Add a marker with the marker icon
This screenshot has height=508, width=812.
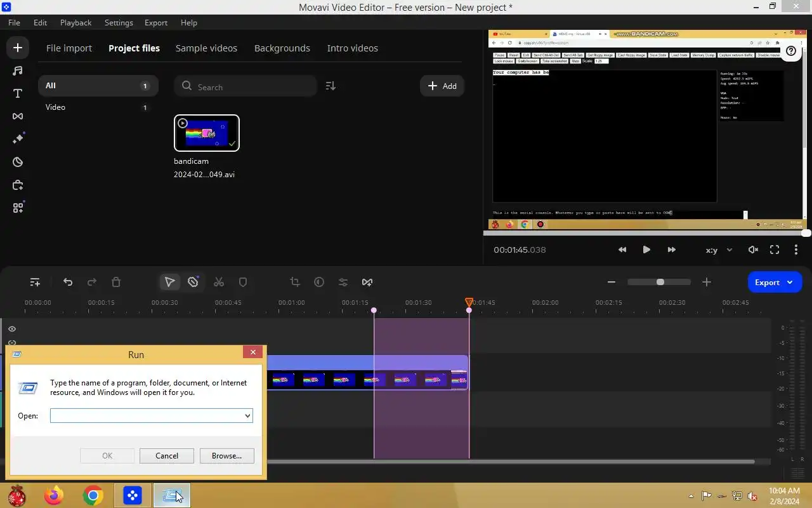tap(243, 282)
